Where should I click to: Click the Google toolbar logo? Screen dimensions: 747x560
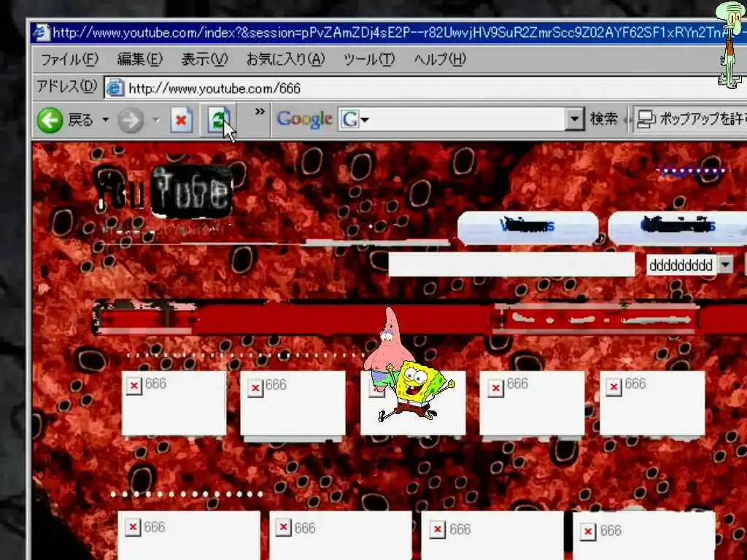pos(304,119)
